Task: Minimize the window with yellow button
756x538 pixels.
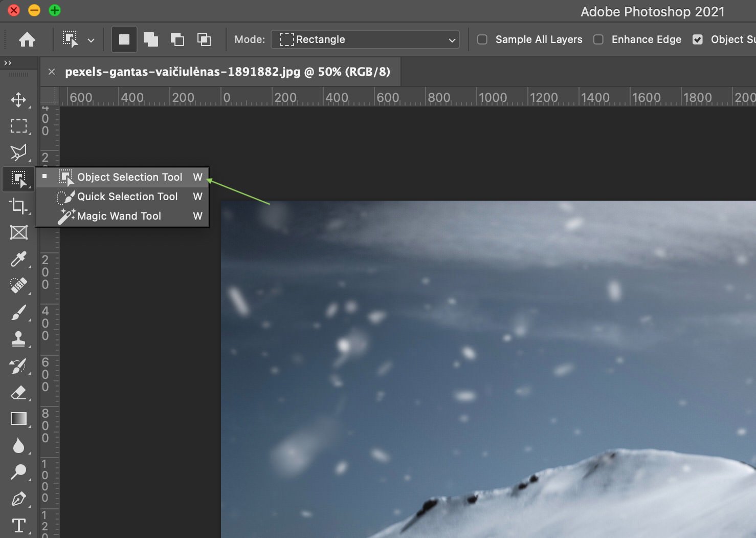Action: (x=34, y=10)
